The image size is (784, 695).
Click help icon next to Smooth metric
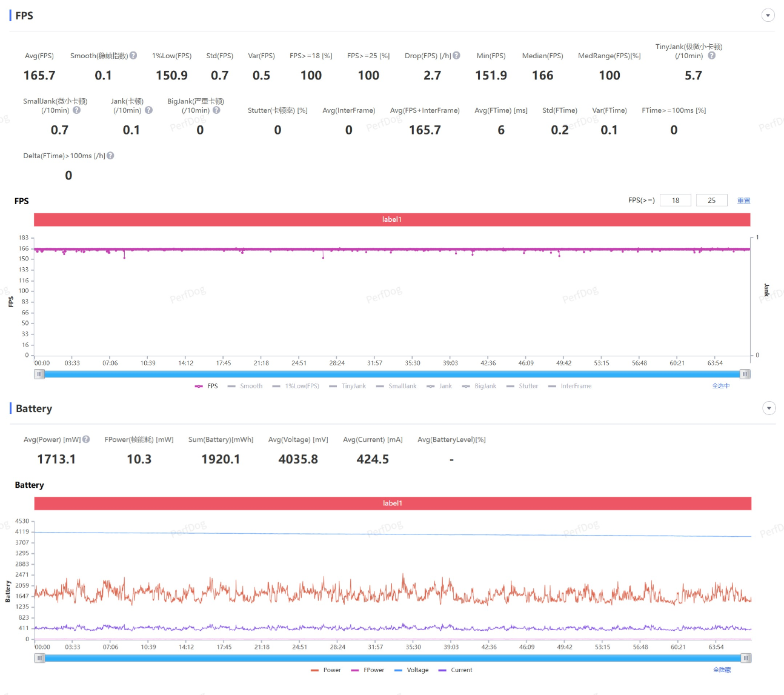tap(133, 56)
